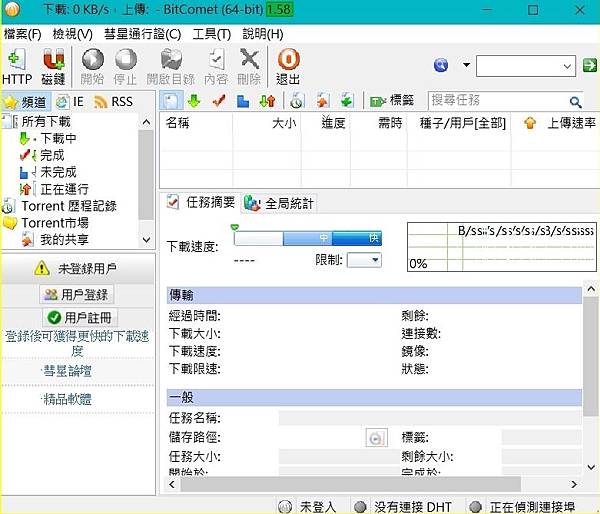The width and height of the screenshot is (600, 514).
Task: Select 我的共享 tree item
Action: (x=64, y=240)
